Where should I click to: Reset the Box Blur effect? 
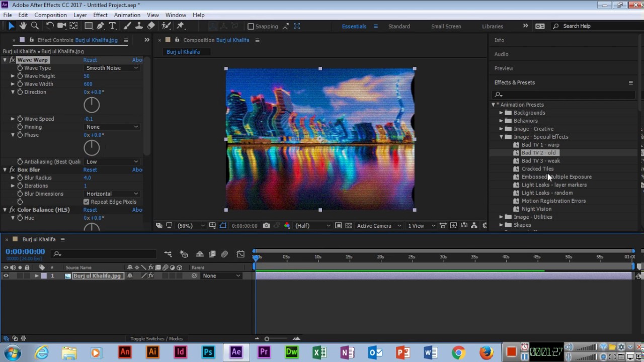pyautogui.click(x=90, y=170)
